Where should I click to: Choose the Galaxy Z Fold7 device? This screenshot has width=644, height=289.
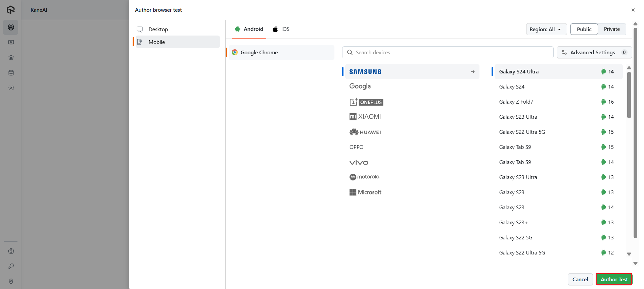coord(516,102)
